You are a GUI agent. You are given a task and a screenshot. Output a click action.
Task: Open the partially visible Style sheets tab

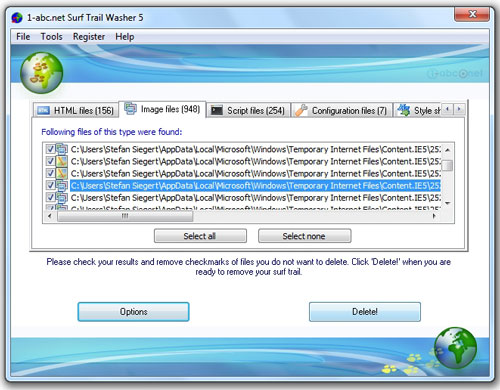point(417,110)
